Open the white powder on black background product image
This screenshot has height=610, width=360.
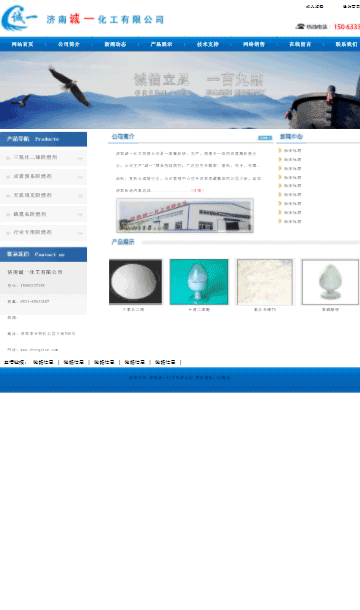(135, 282)
